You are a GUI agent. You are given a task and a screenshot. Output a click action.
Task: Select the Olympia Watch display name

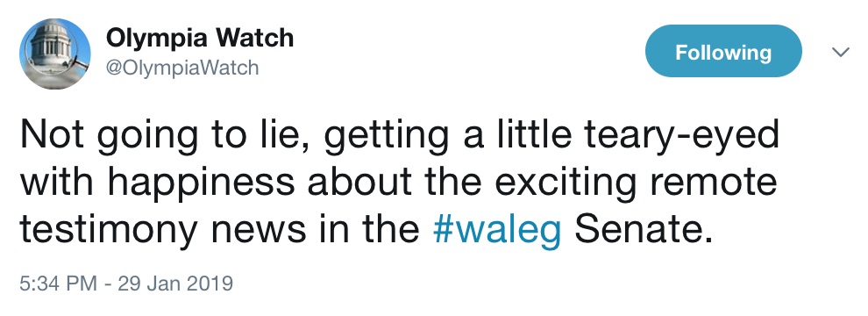pyautogui.click(x=199, y=39)
